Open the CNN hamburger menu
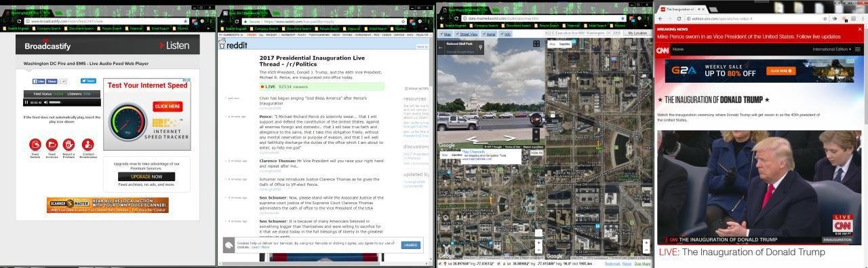The width and height of the screenshot is (868, 268). 858,50
